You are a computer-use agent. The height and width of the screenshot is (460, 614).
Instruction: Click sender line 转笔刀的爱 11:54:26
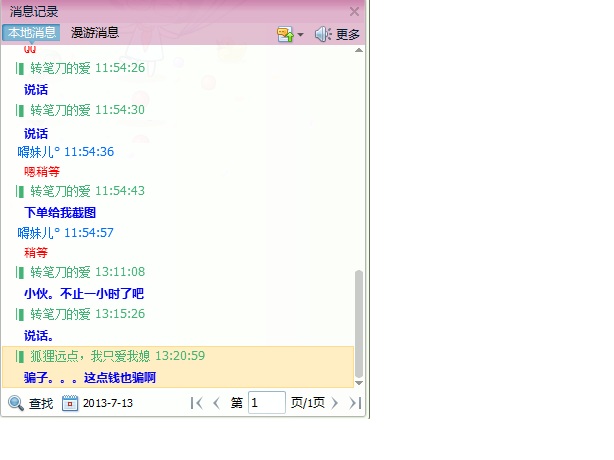click(x=80, y=68)
